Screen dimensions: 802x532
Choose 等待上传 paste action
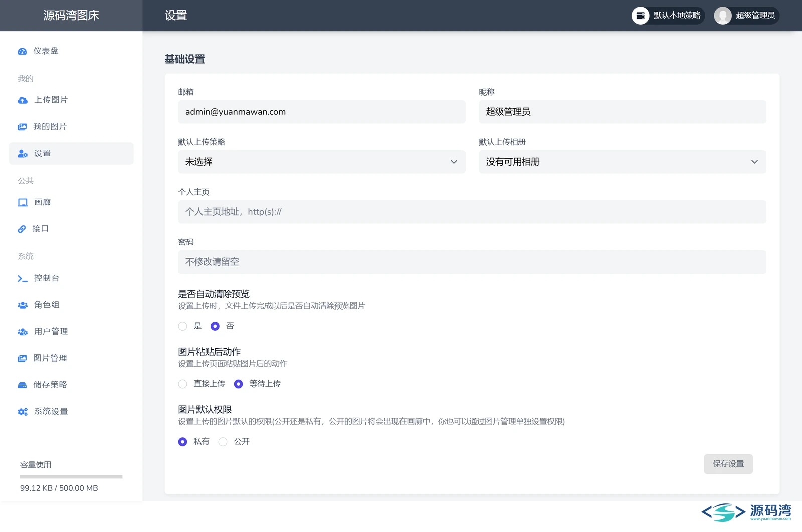pyautogui.click(x=238, y=384)
